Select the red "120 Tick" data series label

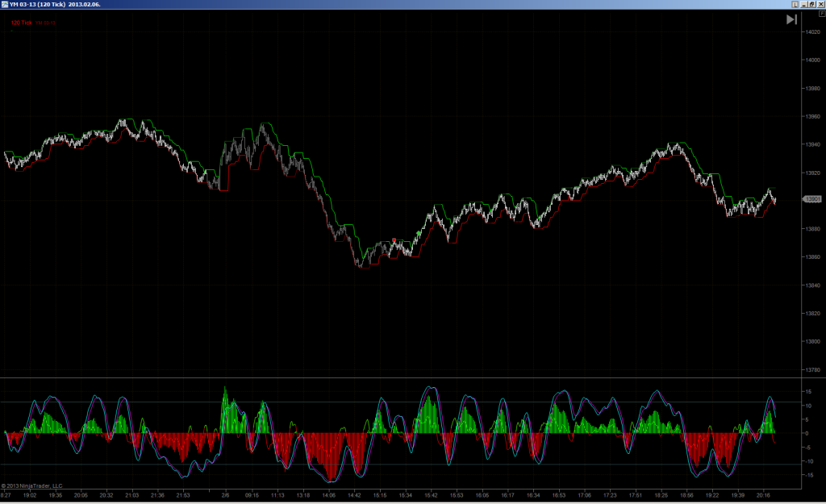tap(22, 23)
